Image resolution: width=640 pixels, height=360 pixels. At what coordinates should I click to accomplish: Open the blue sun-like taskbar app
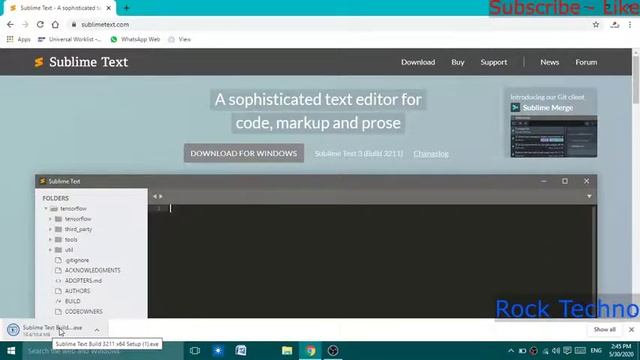click(x=218, y=351)
